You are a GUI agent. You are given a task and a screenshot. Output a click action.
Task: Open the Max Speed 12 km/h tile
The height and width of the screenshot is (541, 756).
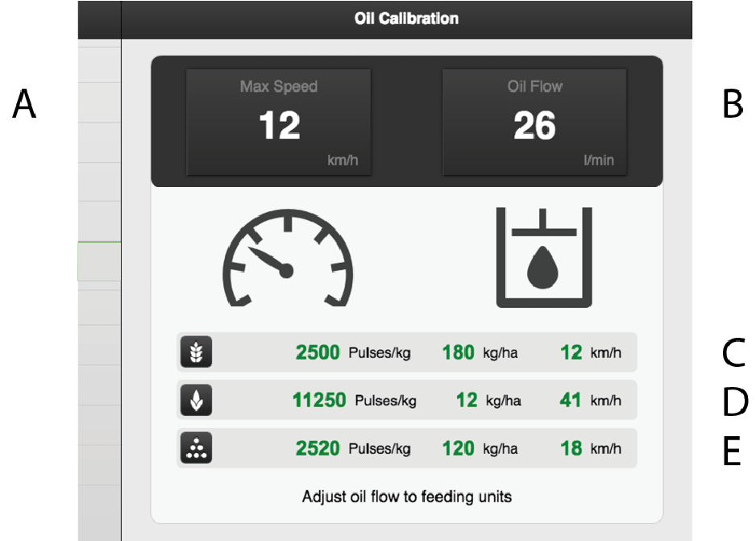[279, 122]
